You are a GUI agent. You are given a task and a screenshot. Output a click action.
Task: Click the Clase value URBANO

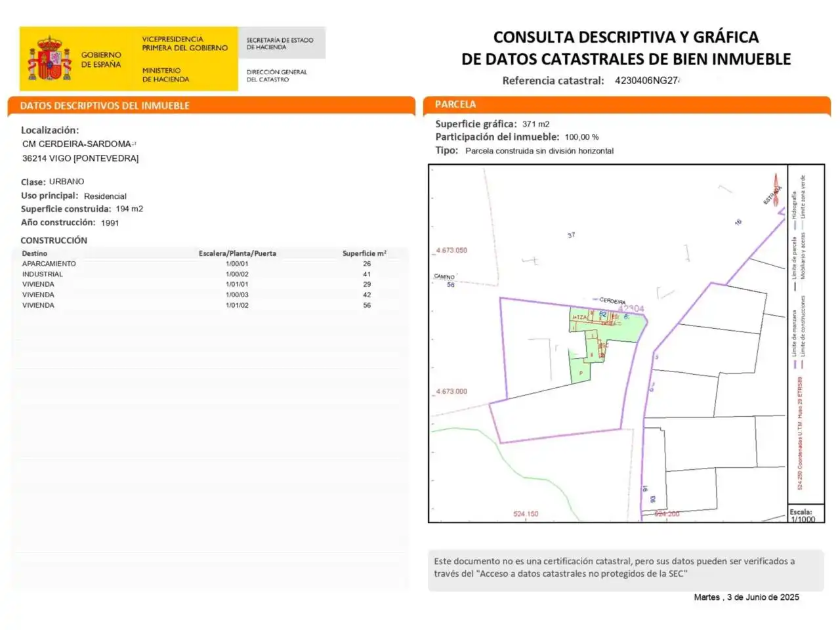click(66, 182)
